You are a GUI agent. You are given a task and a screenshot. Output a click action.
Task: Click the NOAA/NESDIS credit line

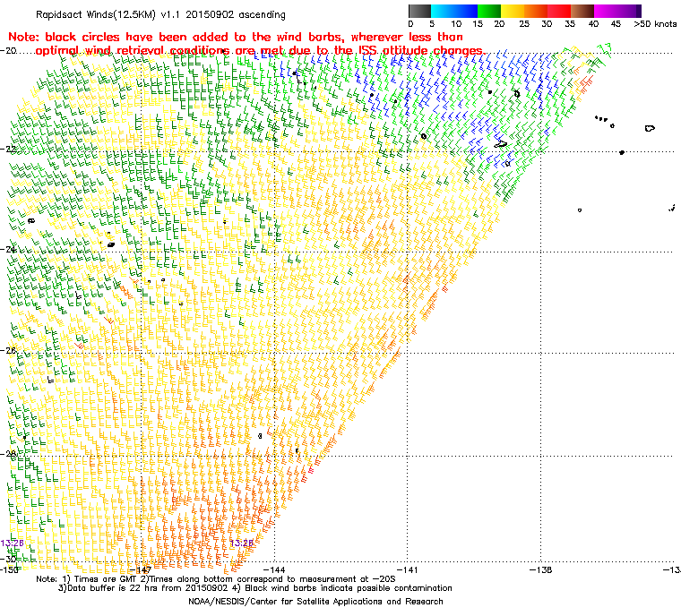point(315,602)
